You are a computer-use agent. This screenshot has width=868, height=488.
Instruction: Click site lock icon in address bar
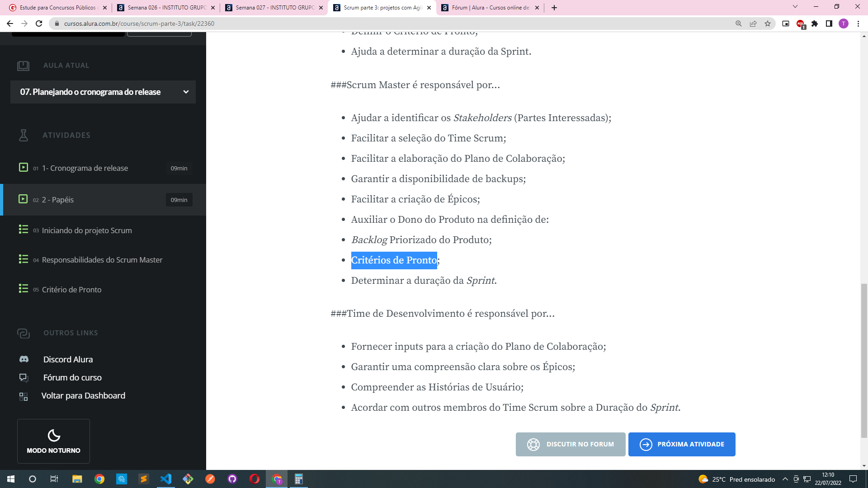click(x=57, y=23)
